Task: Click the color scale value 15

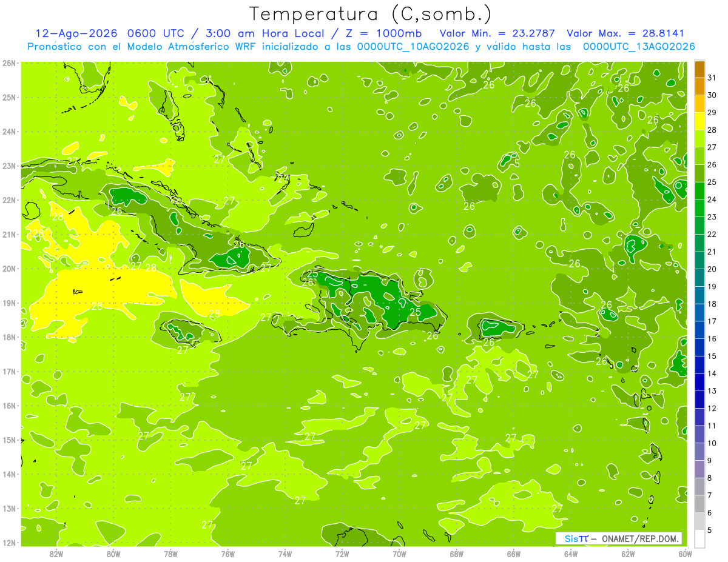Action: (712, 356)
